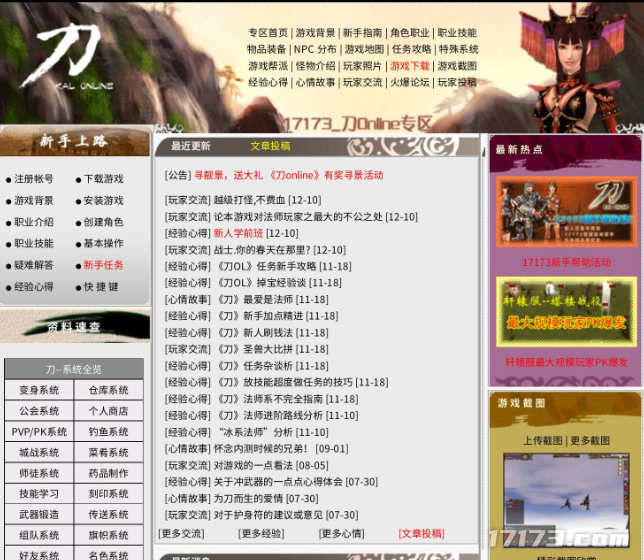Open 物品装备 navigation link
644x560 pixels.
pos(267,49)
